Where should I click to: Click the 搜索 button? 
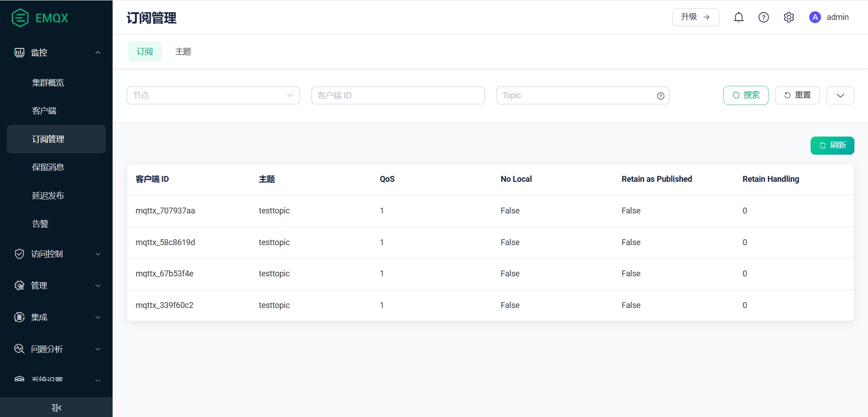(745, 95)
